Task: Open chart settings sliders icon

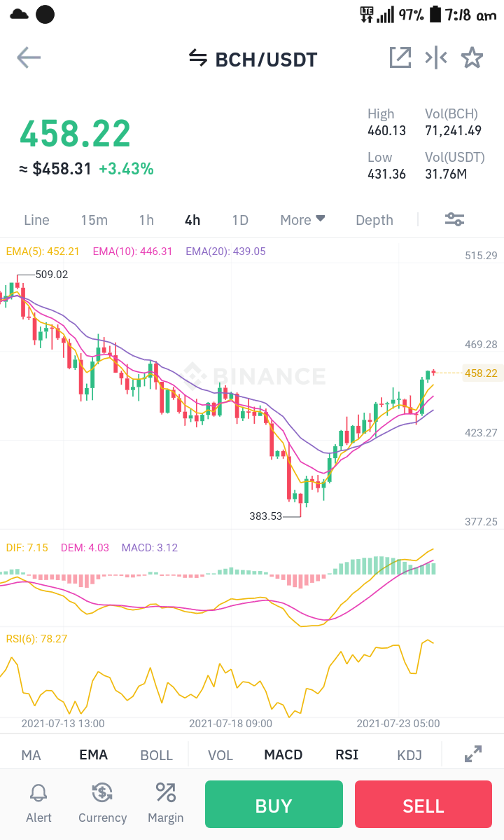Action: pos(455,219)
